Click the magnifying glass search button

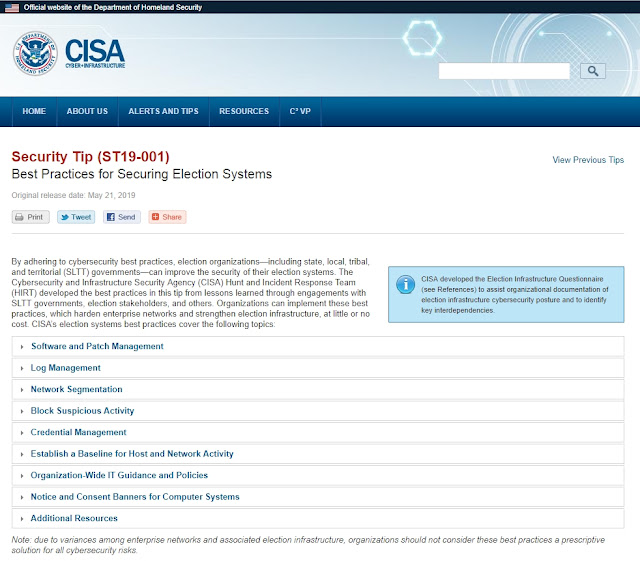pyautogui.click(x=593, y=71)
